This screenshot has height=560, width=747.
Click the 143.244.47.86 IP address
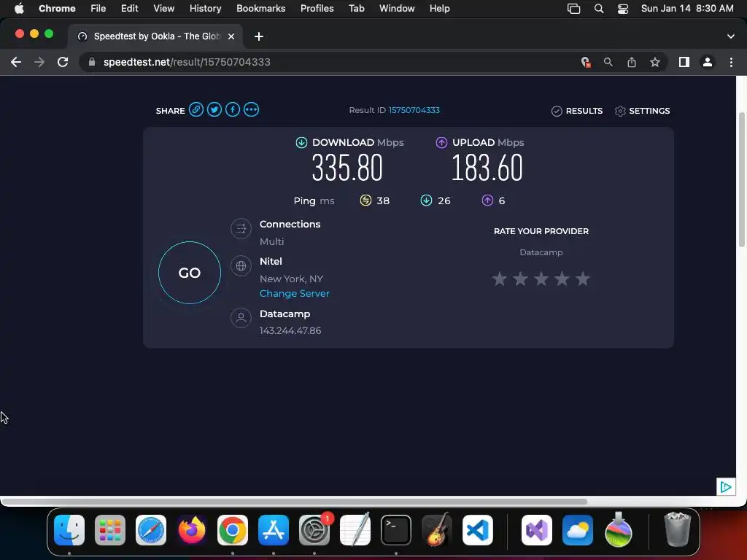pos(290,330)
